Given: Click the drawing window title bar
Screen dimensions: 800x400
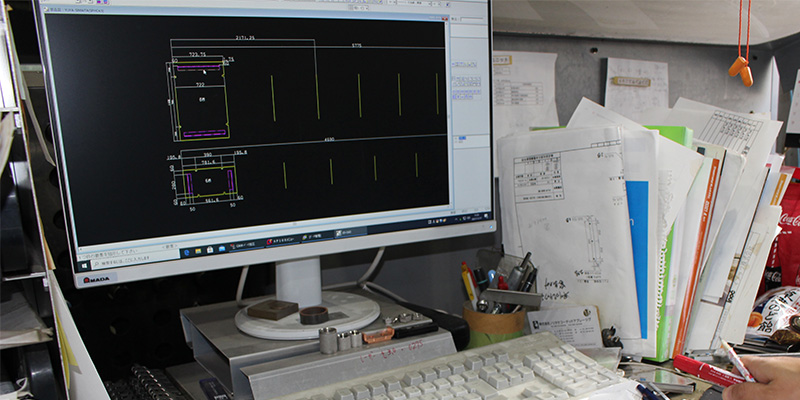Looking at the screenshot, I should pyautogui.click(x=250, y=7).
